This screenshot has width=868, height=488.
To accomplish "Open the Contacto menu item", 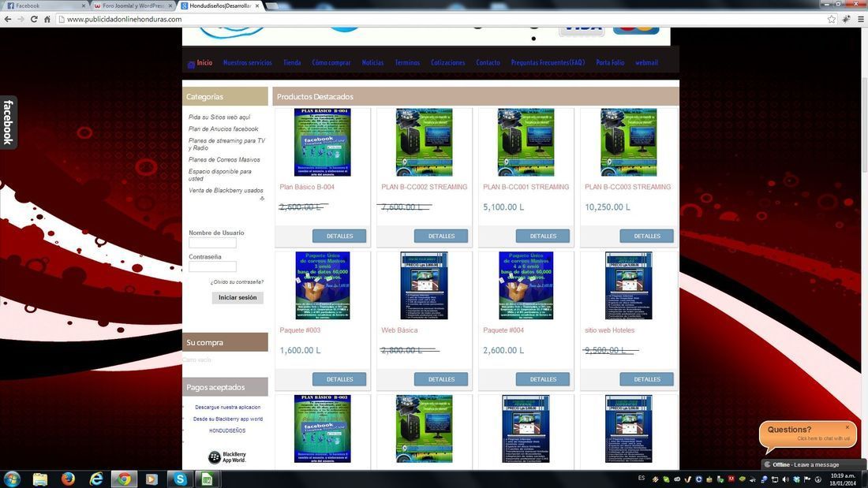I will (x=488, y=62).
